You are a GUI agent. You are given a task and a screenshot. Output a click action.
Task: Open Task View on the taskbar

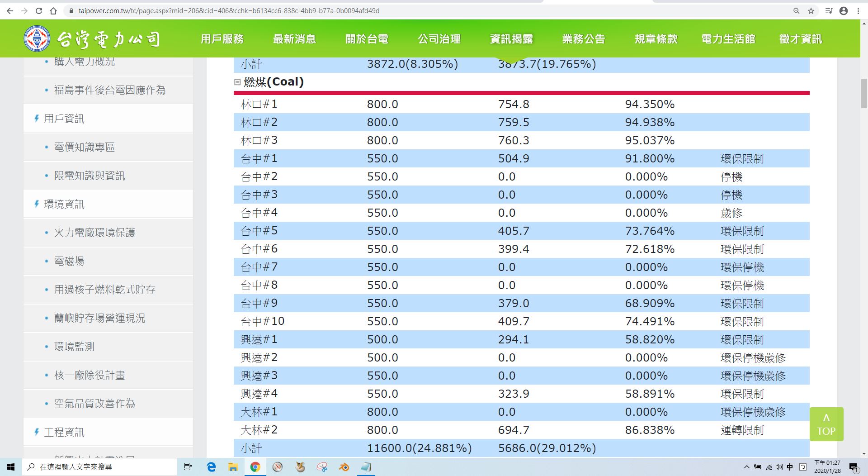(x=188, y=467)
